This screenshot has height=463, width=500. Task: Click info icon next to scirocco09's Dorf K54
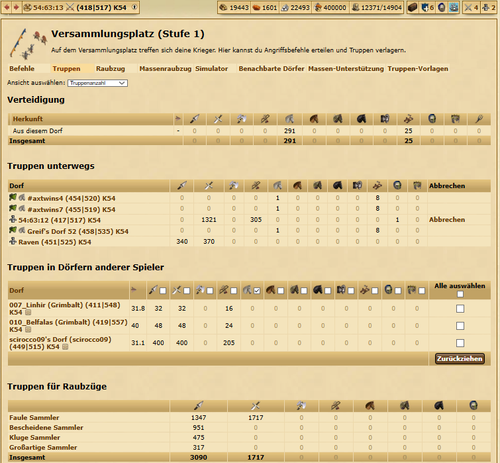(65, 347)
